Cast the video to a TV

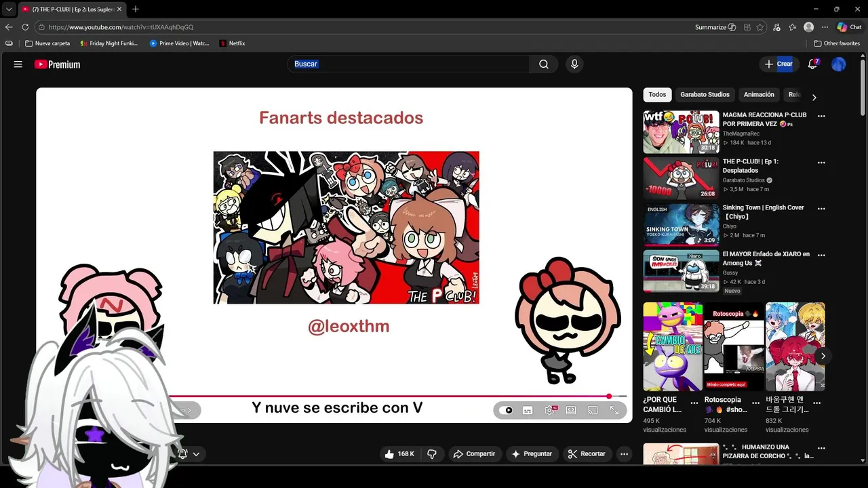click(593, 410)
